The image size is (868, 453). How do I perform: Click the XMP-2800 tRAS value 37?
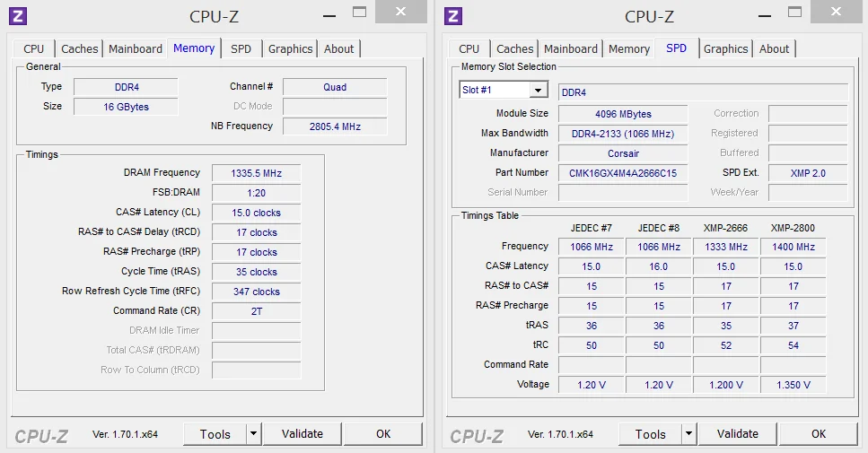coord(793,326)
